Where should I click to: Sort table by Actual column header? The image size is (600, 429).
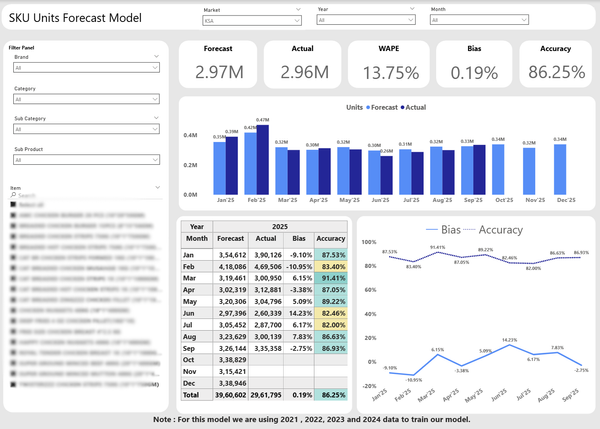pos(266,238)
